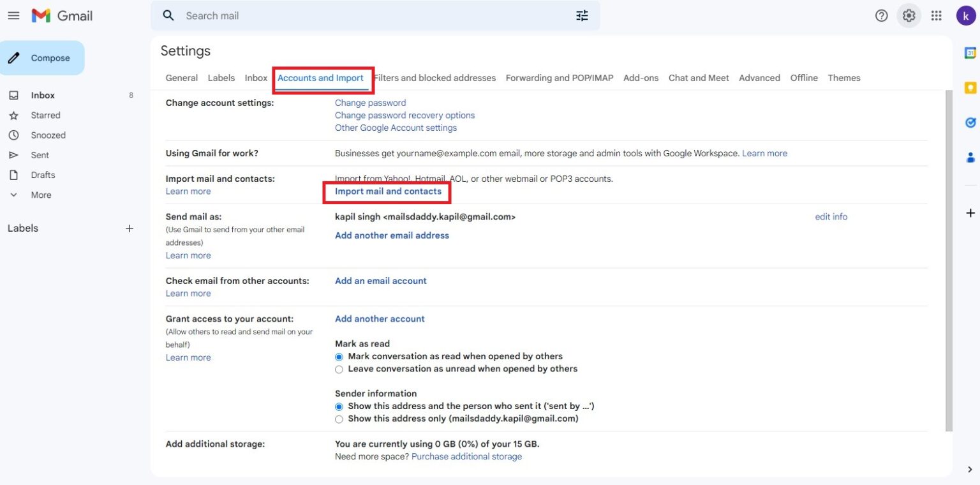This screenshot has height=485, width=980.
Task: Collapse the main menu with the hamburger icon
Action: pos(13,15)
